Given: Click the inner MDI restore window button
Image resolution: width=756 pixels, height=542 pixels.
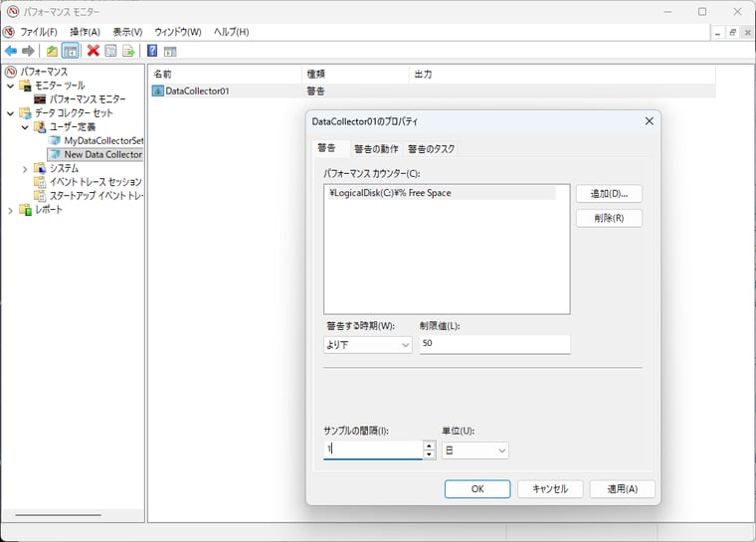Looking at the screenshot, I should [x=732, y=32].
